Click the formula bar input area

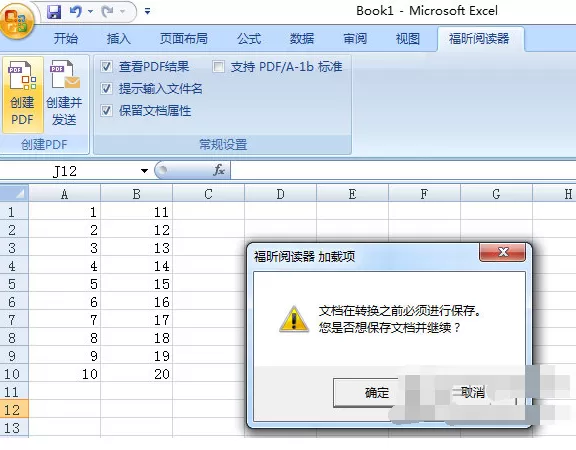point(403,171)
